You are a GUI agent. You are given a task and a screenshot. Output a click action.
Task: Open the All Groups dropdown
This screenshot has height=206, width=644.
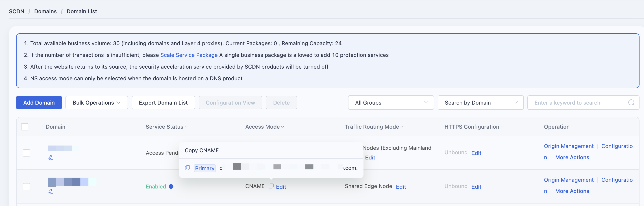pos(391,103)
